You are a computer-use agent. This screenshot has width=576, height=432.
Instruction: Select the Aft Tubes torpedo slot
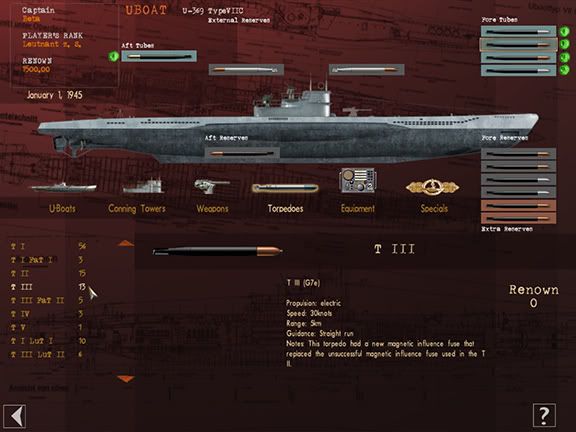[159, 56]
